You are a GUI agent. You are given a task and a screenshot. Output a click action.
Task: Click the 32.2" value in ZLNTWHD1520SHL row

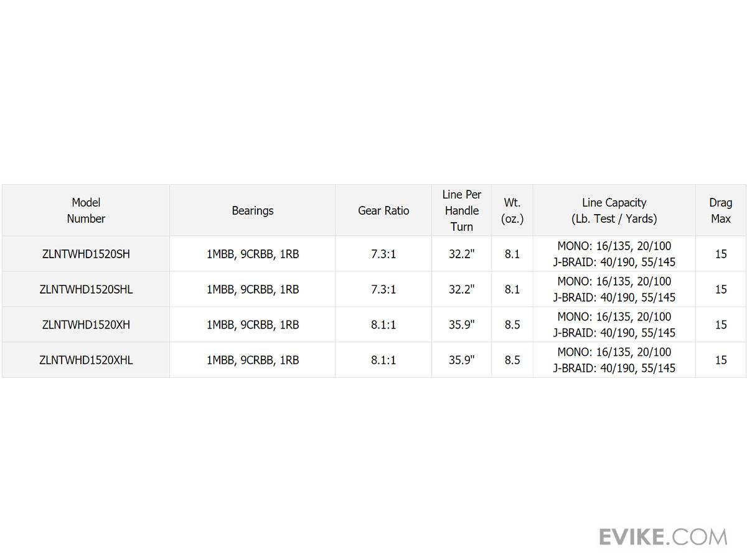coord(461,289)
